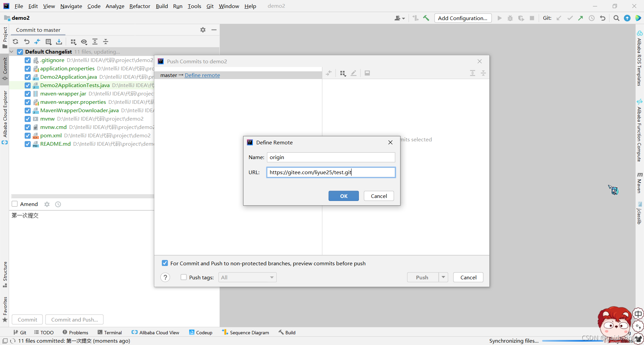Click Group By icon in Commit toolbar
The height and width of the screenshot is (345, 644).
pyautogui.click(x=73, y=42)
